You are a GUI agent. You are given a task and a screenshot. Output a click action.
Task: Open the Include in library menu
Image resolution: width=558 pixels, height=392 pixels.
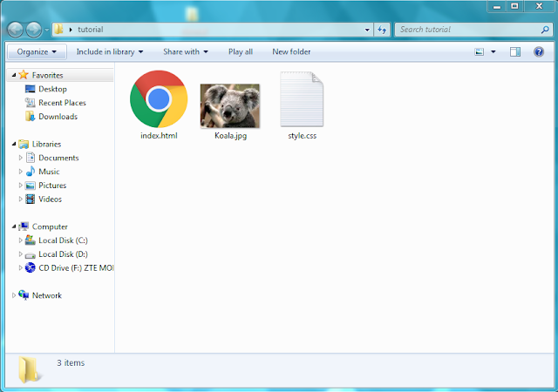(110, 52)
